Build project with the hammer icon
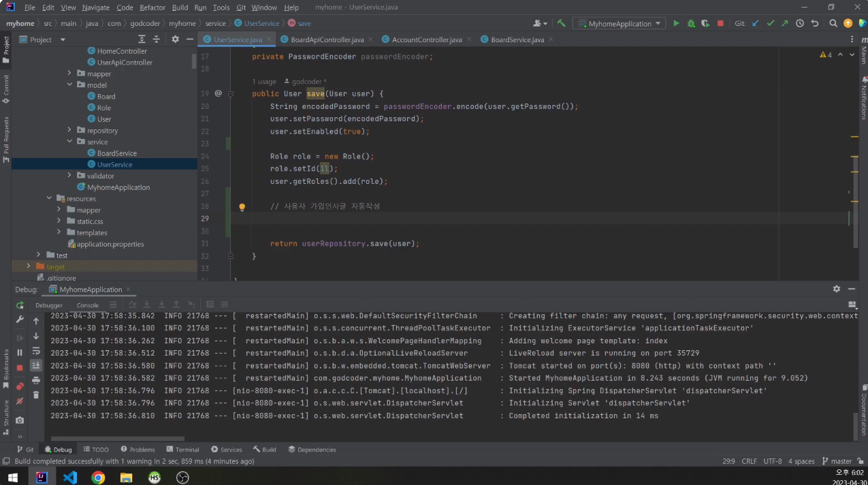This screenshot has height=485, width=868. click(561, 23)
